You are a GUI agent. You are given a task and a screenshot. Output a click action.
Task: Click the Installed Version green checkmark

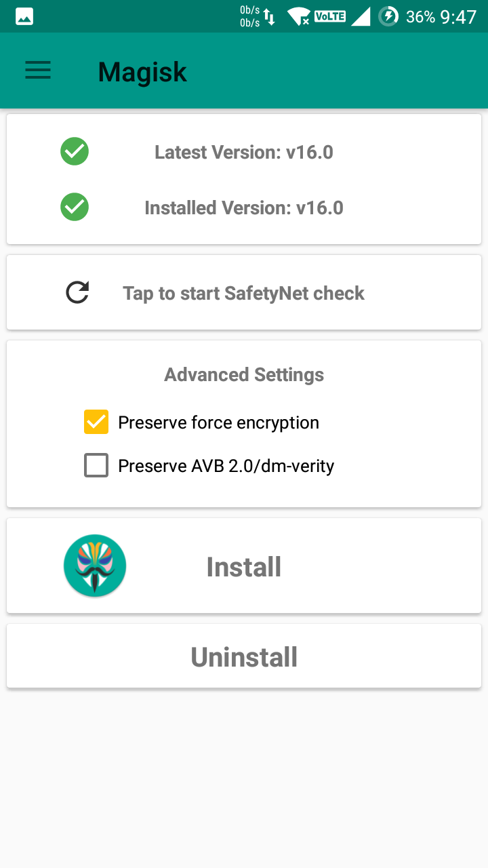[x=75, y=207]
